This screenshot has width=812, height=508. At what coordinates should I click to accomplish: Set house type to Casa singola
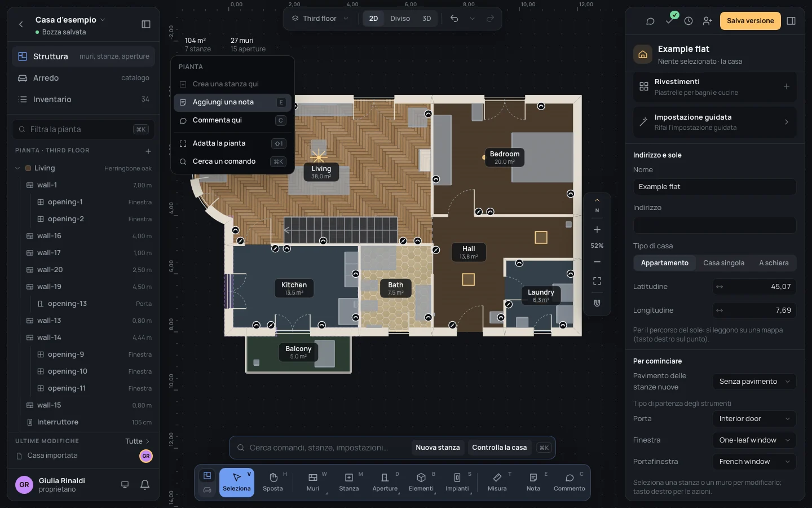click(x=724, y=263)
